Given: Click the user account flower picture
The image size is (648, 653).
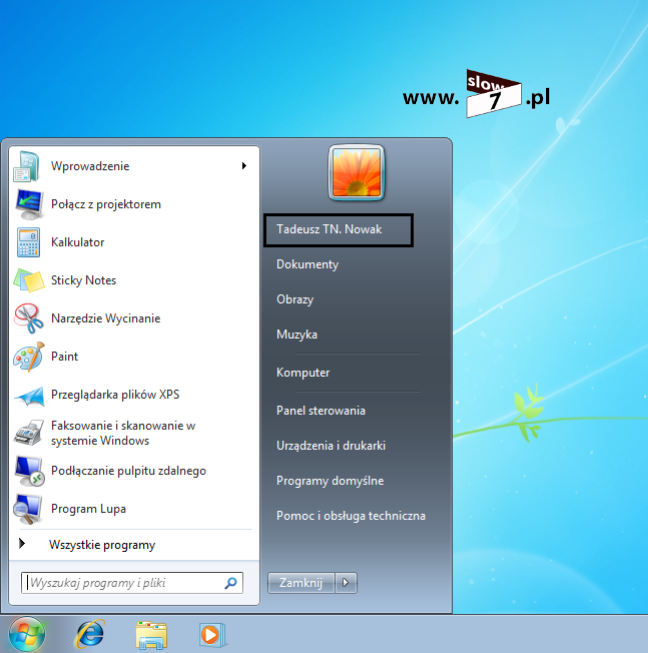Looking at the screenshot, I should (357, 173).
